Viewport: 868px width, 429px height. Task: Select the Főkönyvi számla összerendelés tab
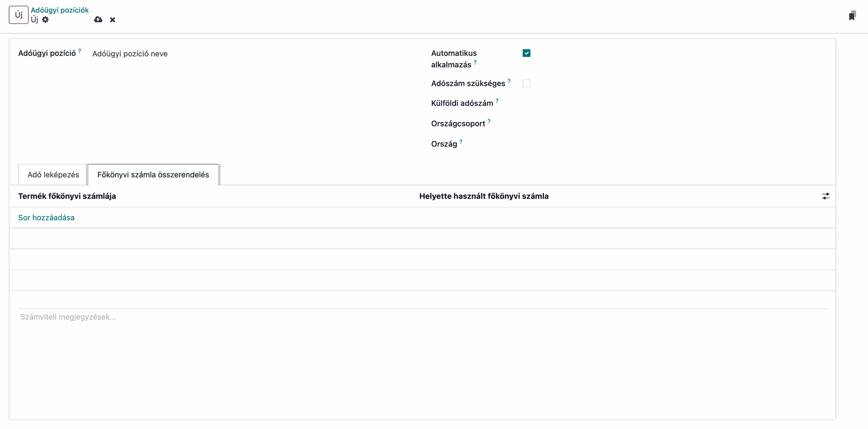click(153, 175)
